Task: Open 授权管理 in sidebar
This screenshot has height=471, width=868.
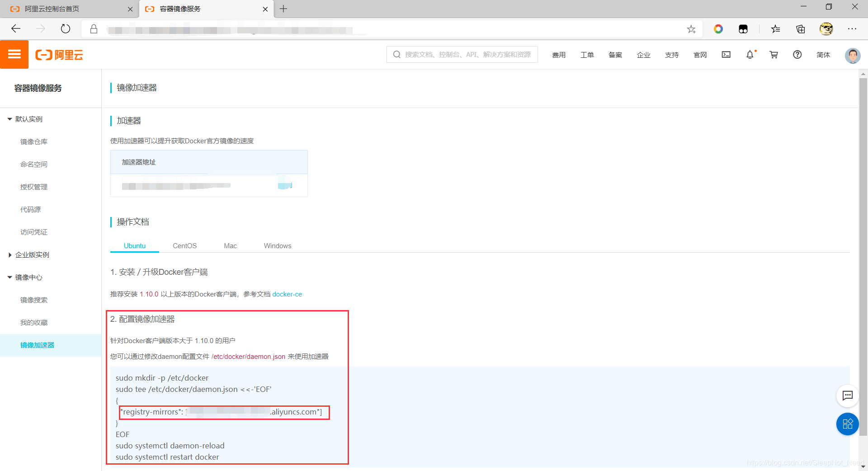Action: [34, 187]
